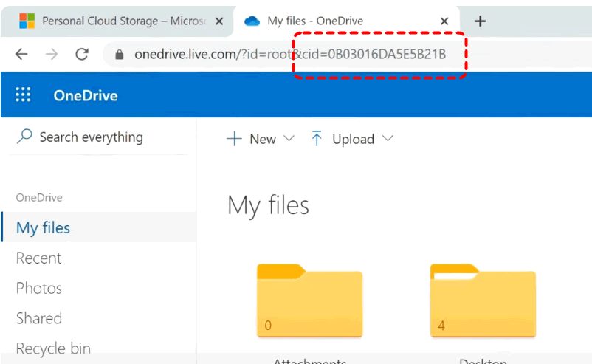Go back with the browser back arrow
Screen dimensions: 592x364
[x=21, y=55]
